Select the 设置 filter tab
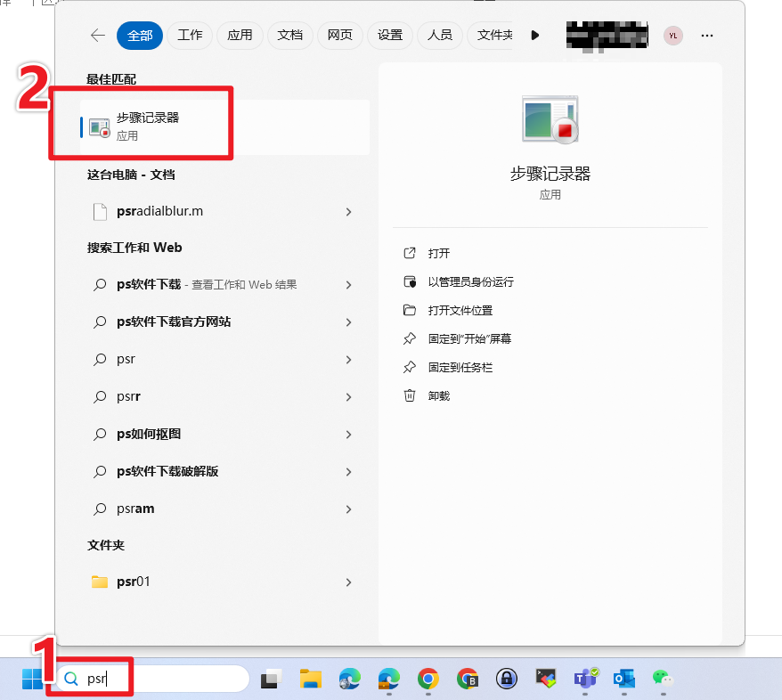782x700 pixels. pyautogui.click(x=390, y=36)
